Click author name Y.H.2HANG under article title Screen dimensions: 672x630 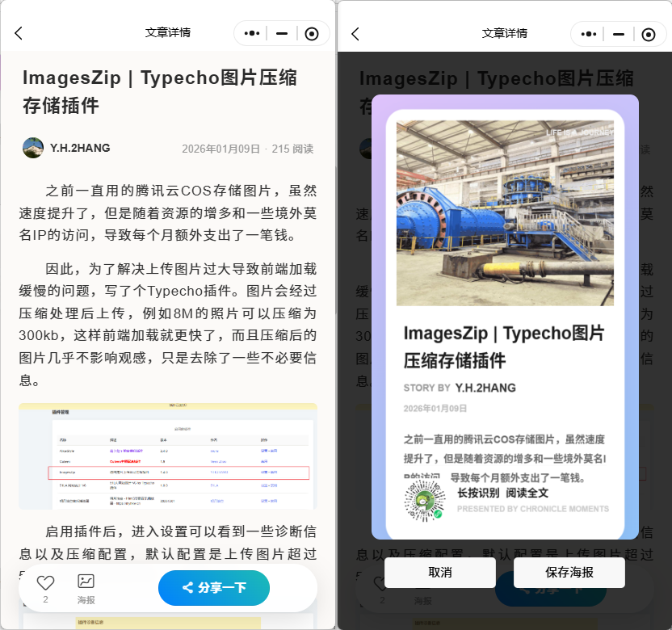tap(80, 148)
